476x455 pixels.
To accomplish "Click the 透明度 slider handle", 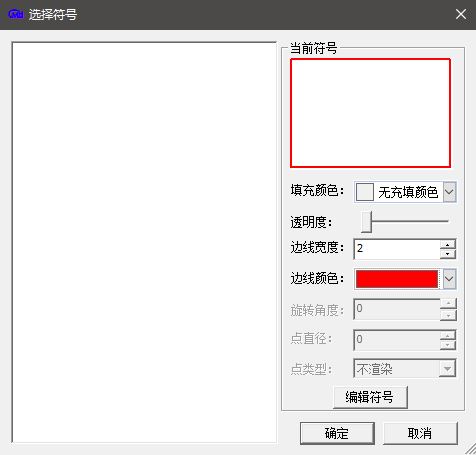I will (366, 221).
